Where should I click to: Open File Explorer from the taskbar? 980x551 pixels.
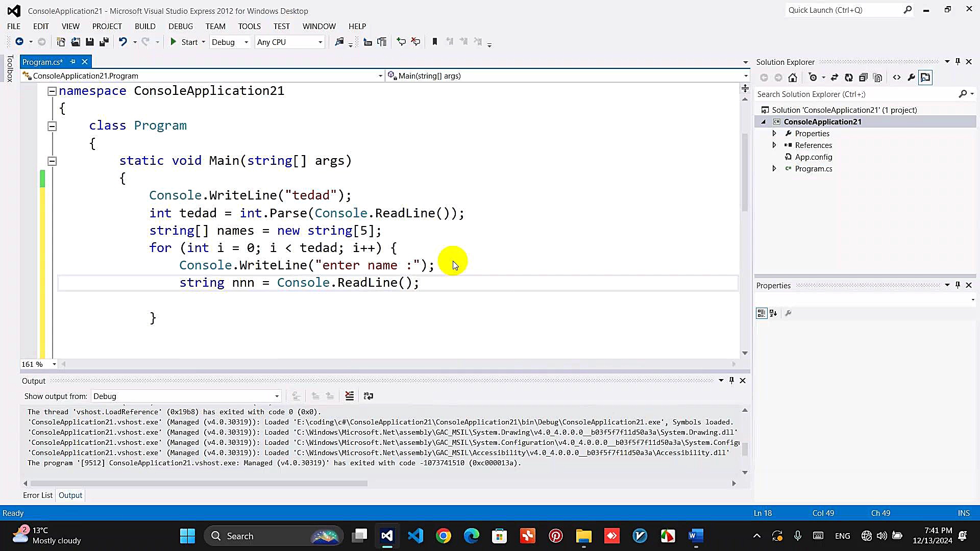point(583,536)
